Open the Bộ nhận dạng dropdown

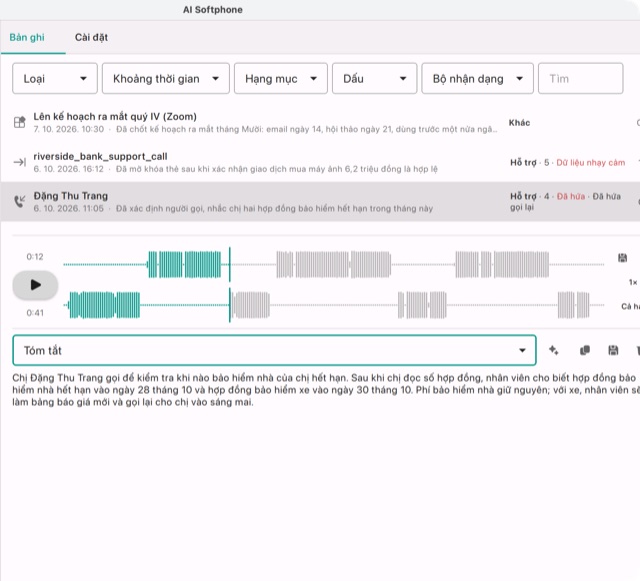(477, 78)
